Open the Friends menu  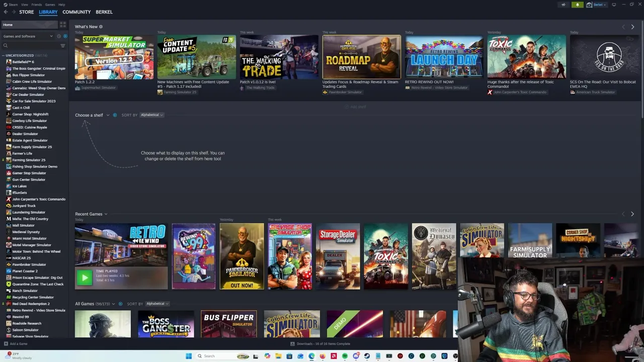click(x=37, y=5)
